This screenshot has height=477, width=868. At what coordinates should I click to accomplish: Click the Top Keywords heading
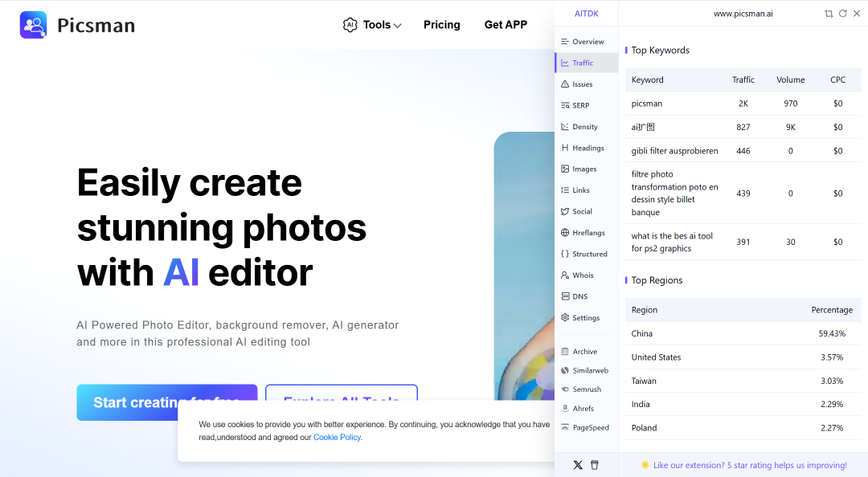click(660, 51)
